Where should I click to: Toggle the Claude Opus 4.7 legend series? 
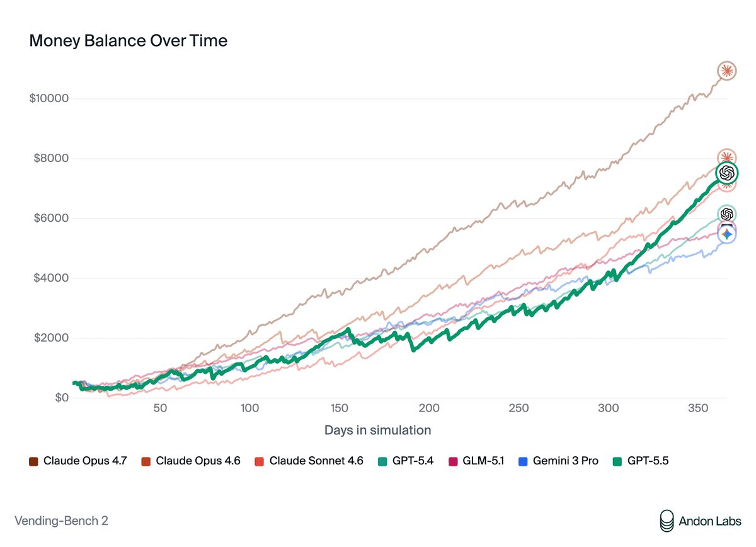(x=84, y=461)
